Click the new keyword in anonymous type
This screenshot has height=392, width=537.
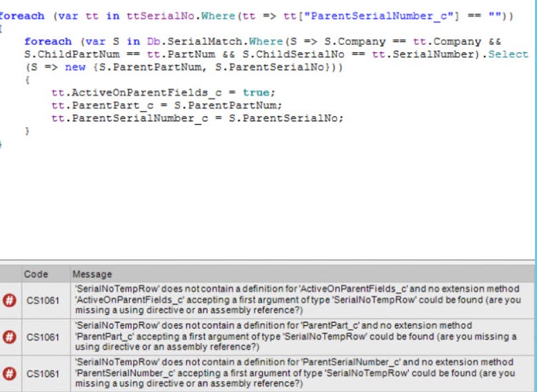coord(75,67)
